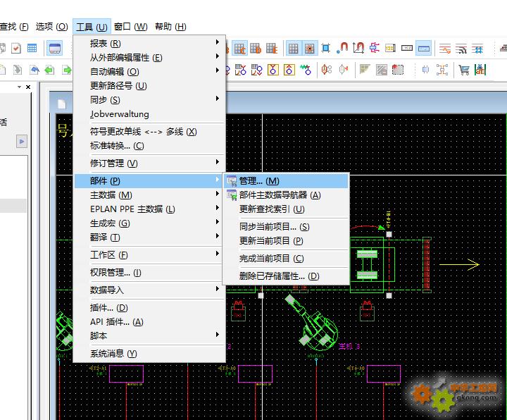Toggle the grid display button
This screenshot has width=507, height=420.
point(293,49)
